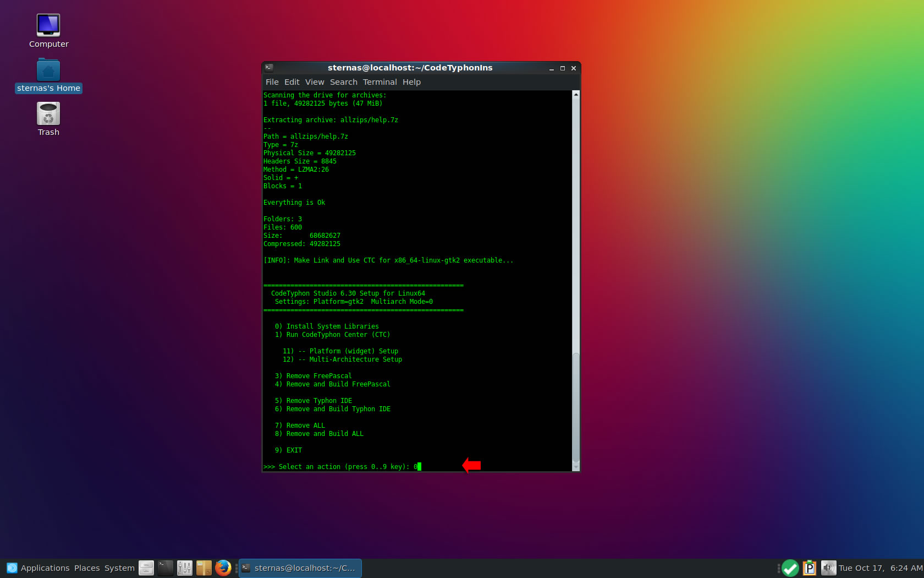Open the System menu in panel
This screenshot has height=578, width=924.
click(119, 568)
